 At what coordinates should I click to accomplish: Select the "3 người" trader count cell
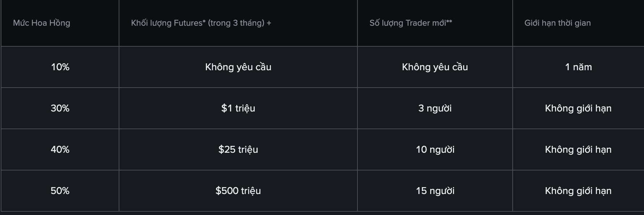pos(435,108)
